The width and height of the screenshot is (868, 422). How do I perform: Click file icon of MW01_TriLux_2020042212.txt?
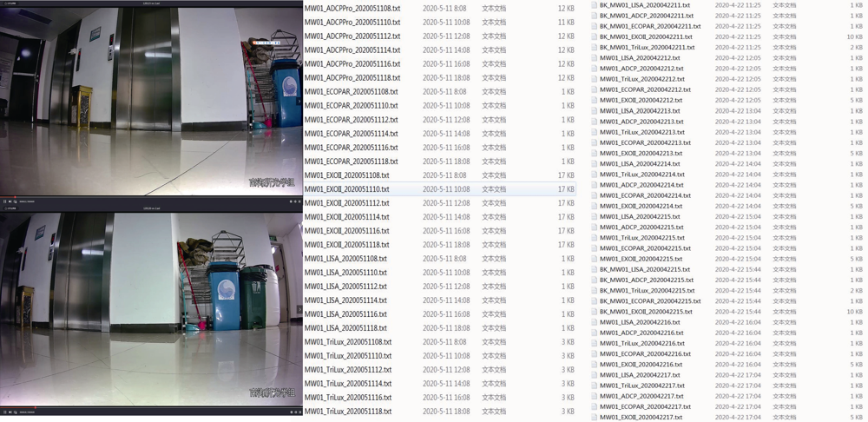(x=595, y=79)
